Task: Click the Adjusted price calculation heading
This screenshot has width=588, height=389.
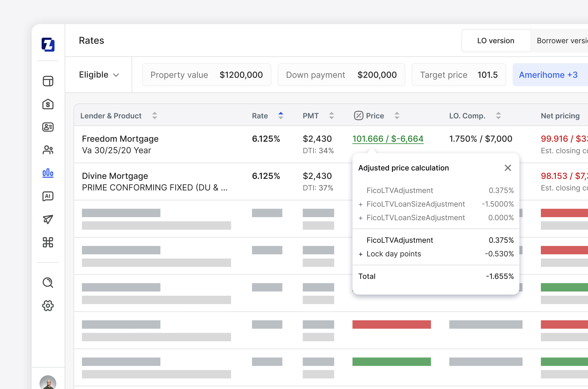Action: tap(404, 168)
